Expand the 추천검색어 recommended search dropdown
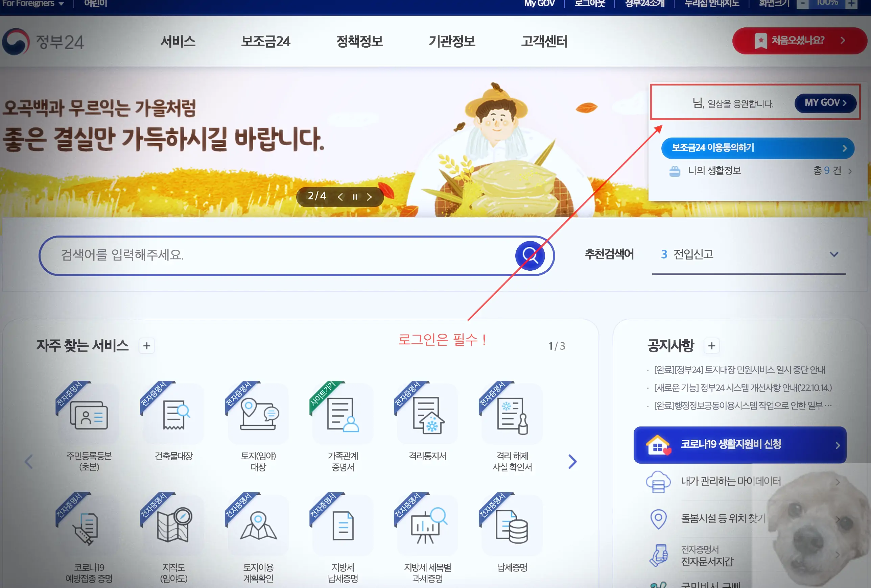This screenshot has height=588, width=871. tap(834, 255)
